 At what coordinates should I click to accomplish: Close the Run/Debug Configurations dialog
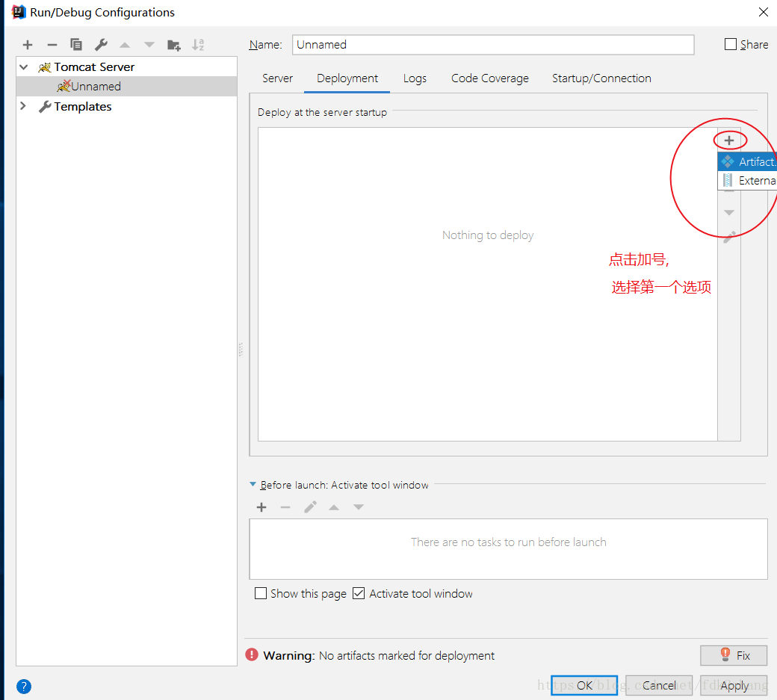click(763, 13)
